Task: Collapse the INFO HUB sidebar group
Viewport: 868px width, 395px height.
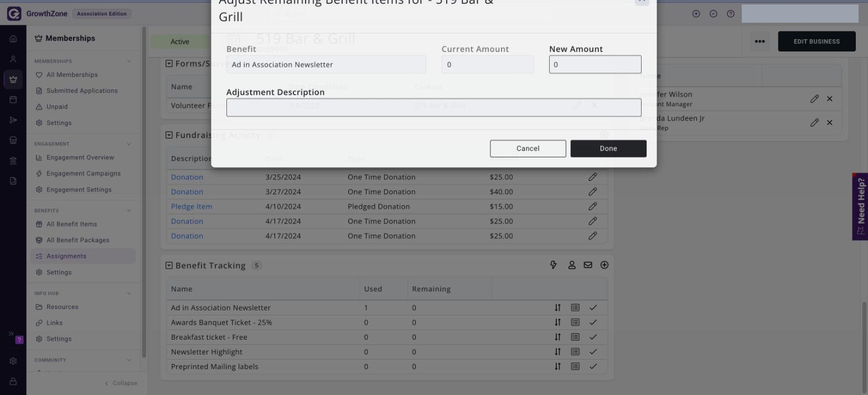Action: point(129,293)
